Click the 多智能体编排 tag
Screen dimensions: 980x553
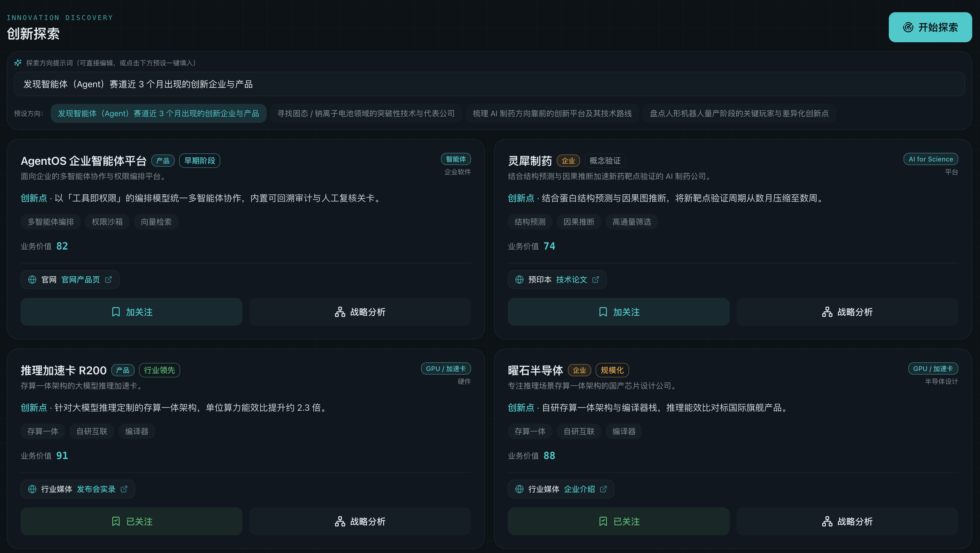click(x=51, y=221)
